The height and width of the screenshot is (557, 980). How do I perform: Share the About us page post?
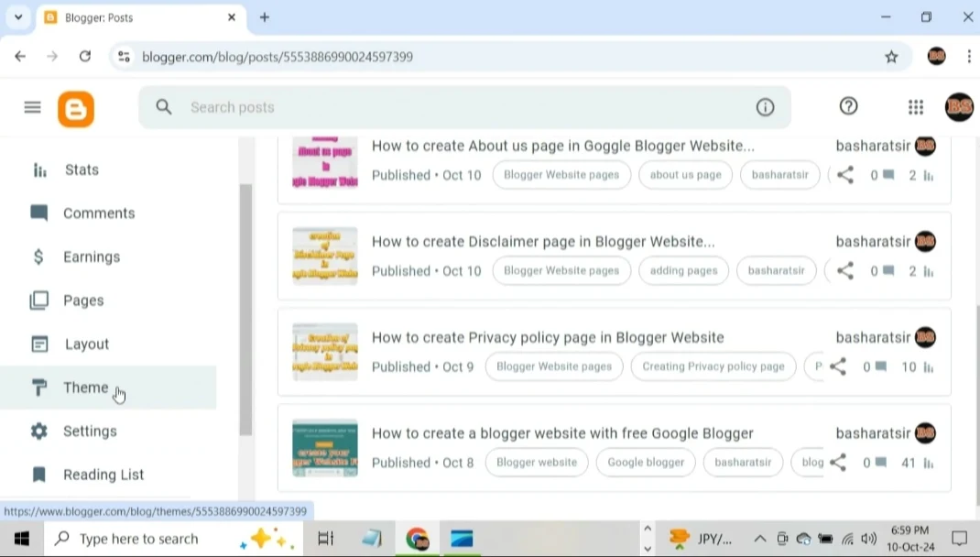tap(845, 175)
